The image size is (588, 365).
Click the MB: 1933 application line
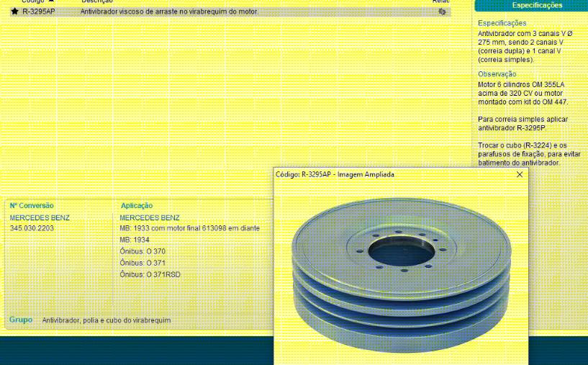pyautogui.click(x=189, y=228)
